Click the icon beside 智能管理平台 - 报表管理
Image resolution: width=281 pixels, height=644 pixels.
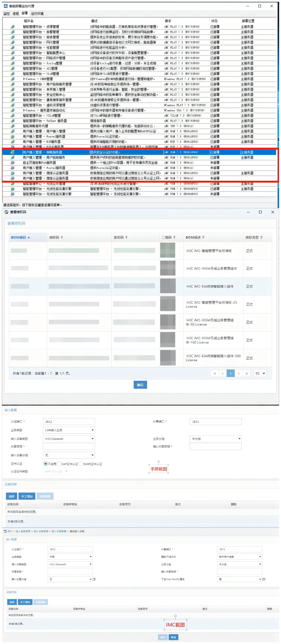13,37
